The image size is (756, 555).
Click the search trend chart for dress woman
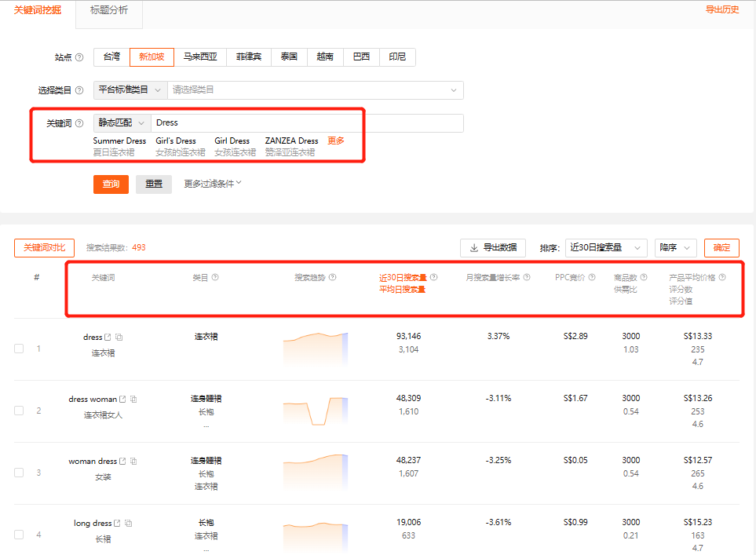(316, 411)
